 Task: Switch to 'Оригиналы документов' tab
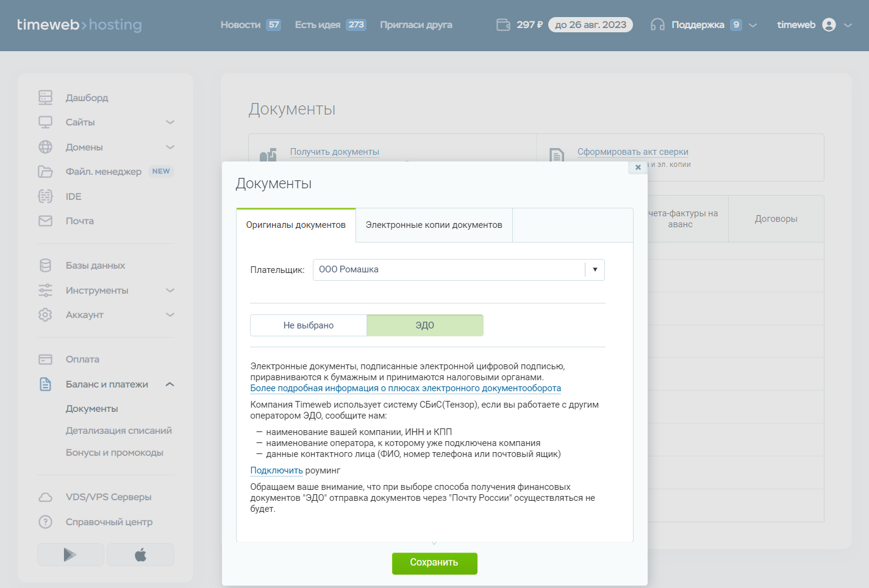[x=296, y=225]
